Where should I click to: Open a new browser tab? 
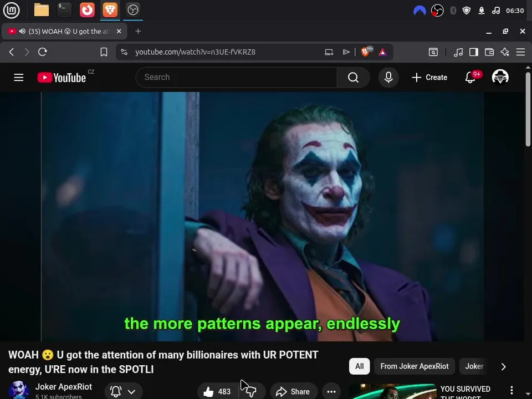pos(138,31)
